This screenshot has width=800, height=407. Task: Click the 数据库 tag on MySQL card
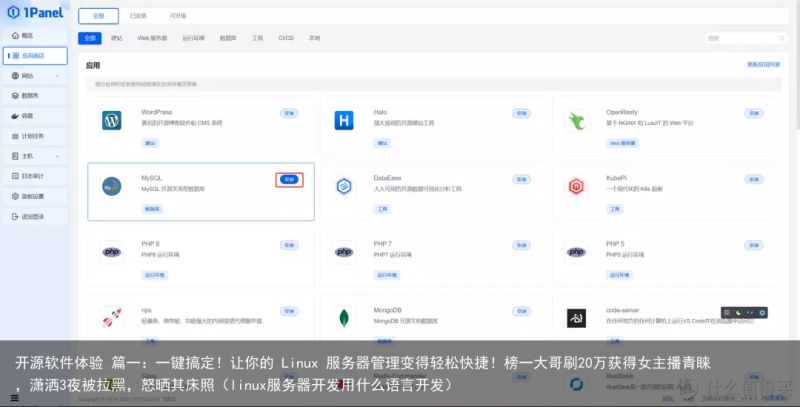coord(152,209)
